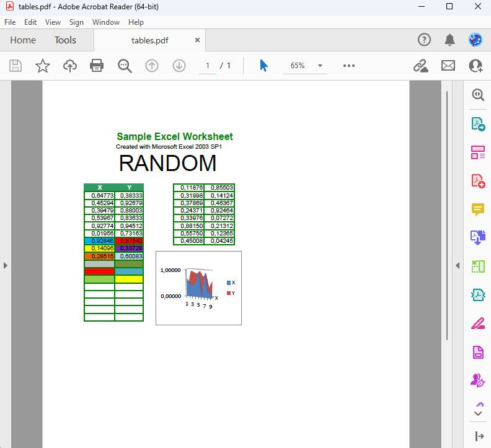Open the Help menu
The width and height of the screenshot is (491, 448).
click(x=136, y=22)
